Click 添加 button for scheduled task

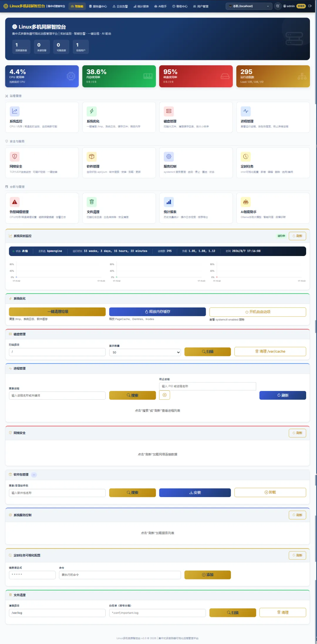(208, 575)
